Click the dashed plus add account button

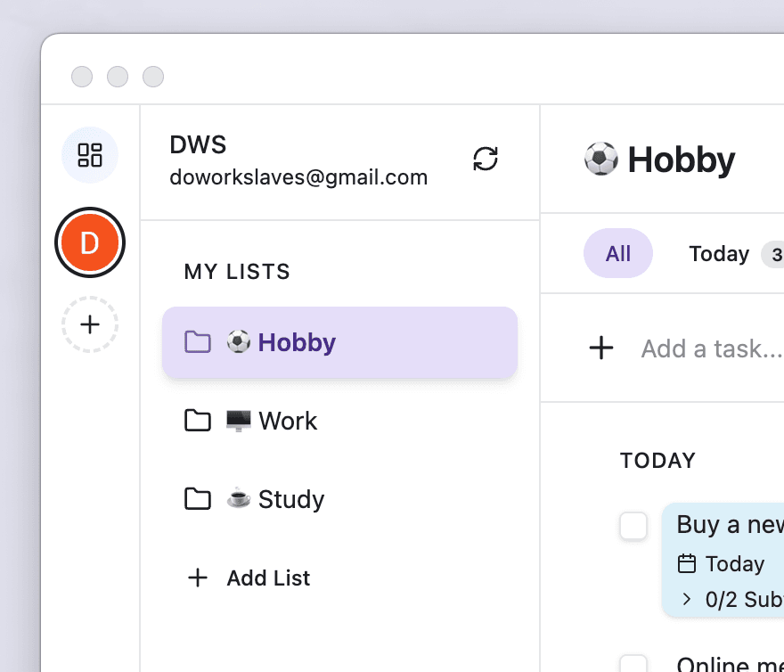[90, 324]
